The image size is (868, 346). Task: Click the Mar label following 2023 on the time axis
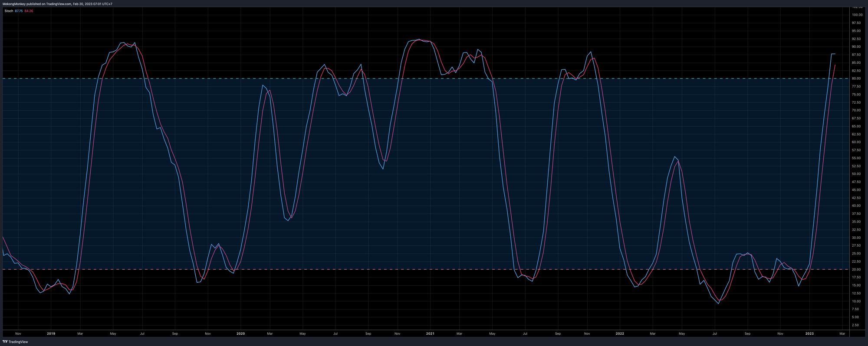pyautogui.click(x=842, y=333)
